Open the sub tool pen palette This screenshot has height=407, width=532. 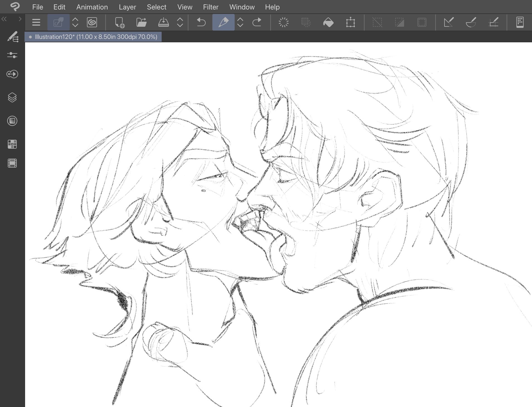(x=13, y=37)
